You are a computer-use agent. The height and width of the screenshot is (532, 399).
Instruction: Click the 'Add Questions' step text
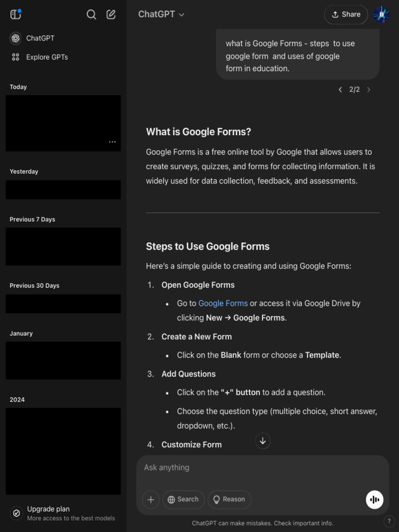(x=188, y=374)
